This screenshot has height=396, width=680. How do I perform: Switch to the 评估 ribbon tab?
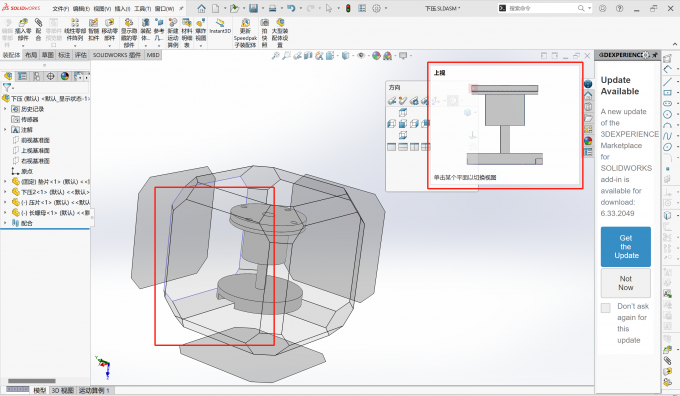[81, 55]
